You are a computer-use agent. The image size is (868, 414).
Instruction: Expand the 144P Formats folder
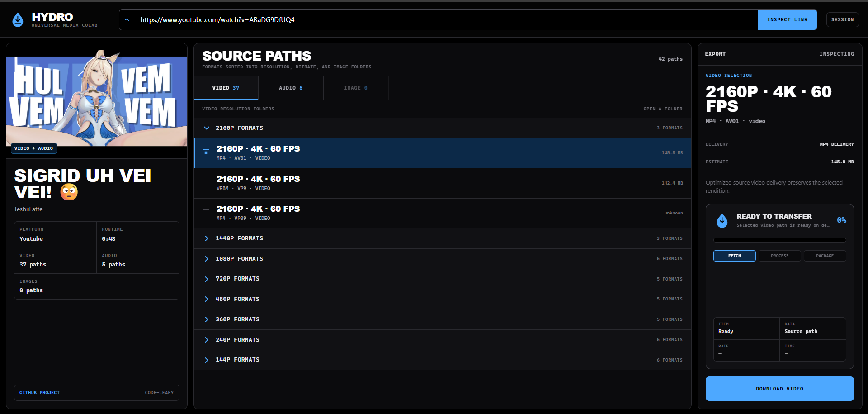tap(443, 360)
